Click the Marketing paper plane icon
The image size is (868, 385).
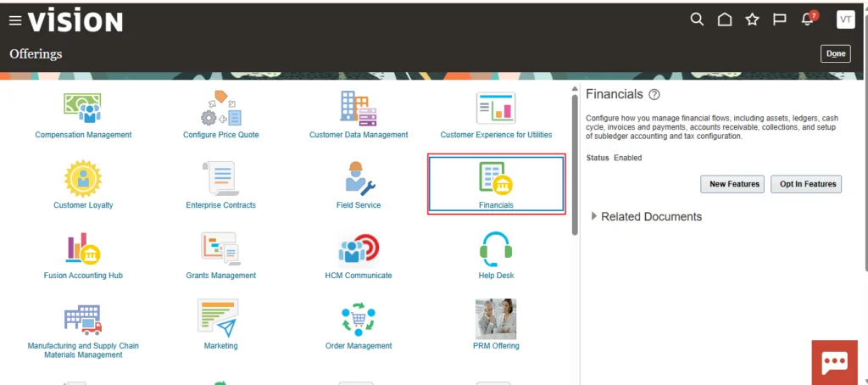coord(219,318)
